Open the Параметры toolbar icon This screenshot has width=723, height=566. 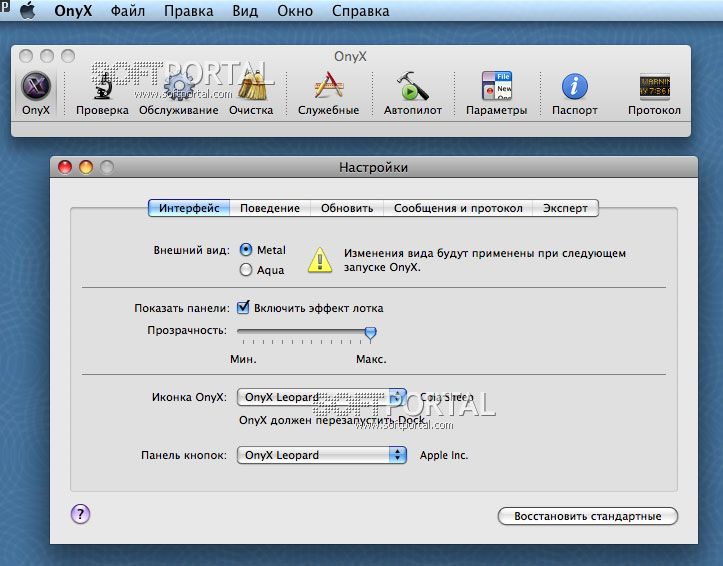pyautogui.click(x=497, y=94)
